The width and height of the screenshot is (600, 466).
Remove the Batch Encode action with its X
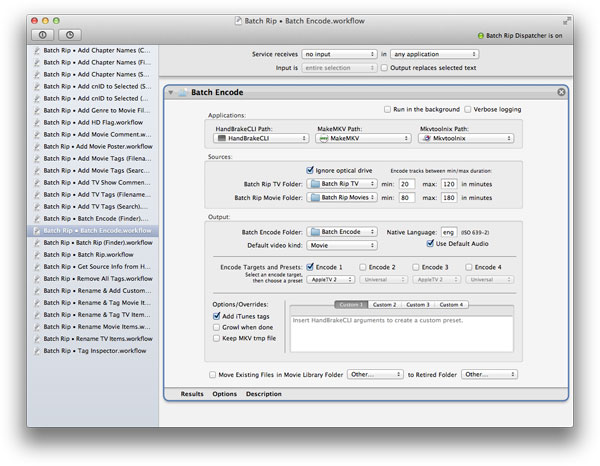(561, 92)
